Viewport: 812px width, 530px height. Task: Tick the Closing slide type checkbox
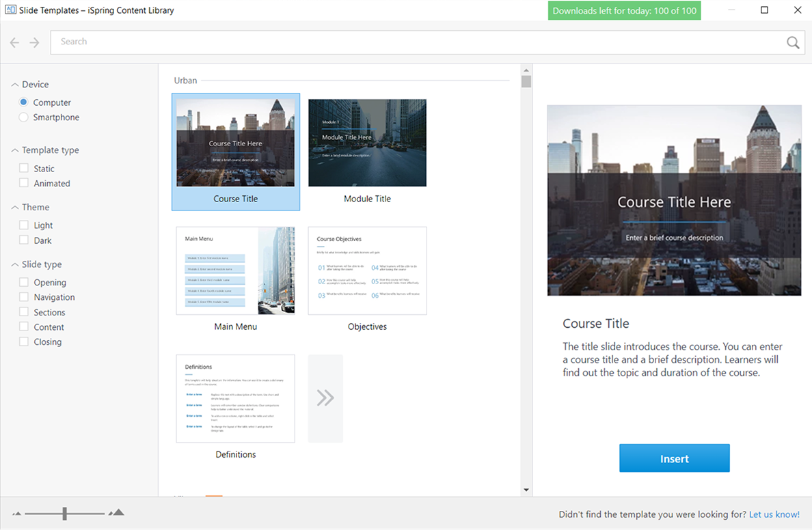(x=24, y=341)
